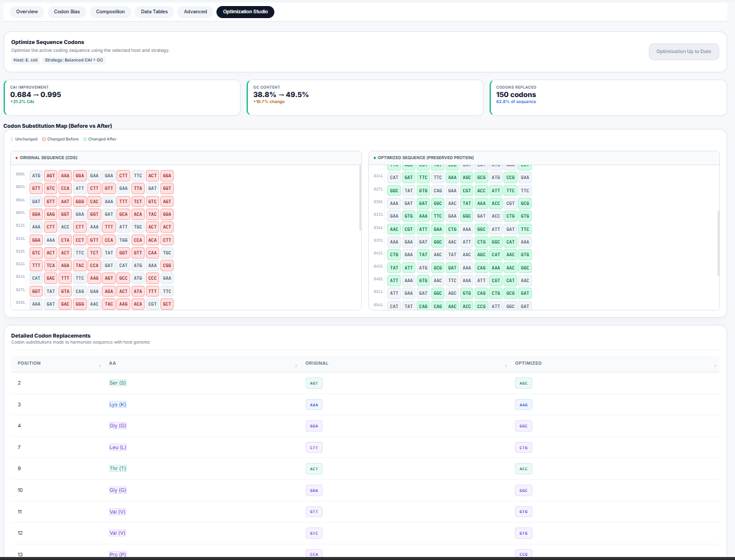This screenshot has height=560, width=735.
Task: Click the original CTT codon chip in table
Action: 314,447
